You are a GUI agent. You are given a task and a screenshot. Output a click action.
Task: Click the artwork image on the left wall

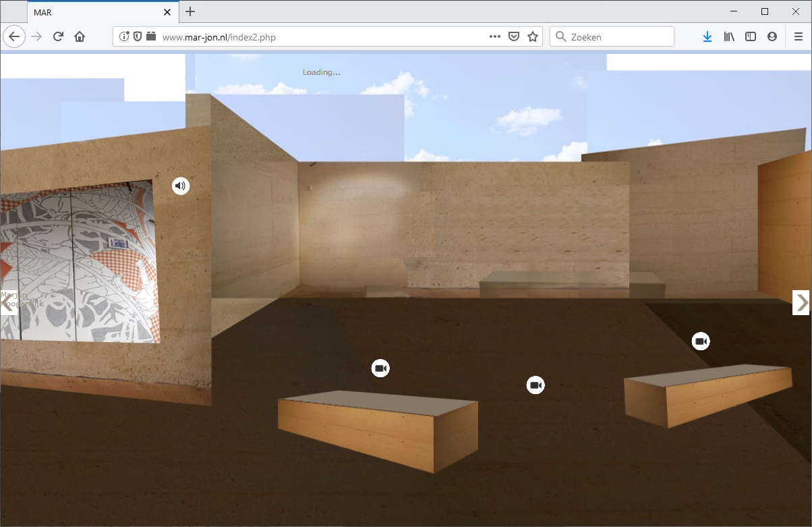click(x=81, y=260)
